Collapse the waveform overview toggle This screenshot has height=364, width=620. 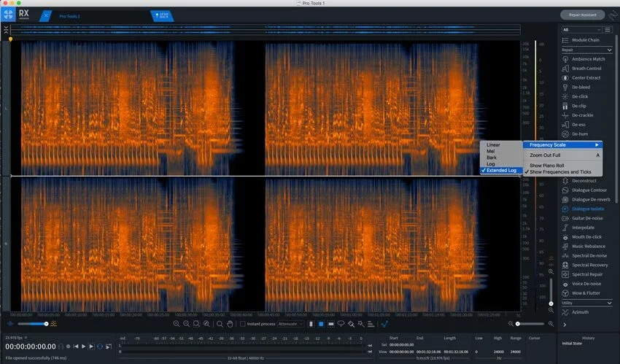(6, 30)
